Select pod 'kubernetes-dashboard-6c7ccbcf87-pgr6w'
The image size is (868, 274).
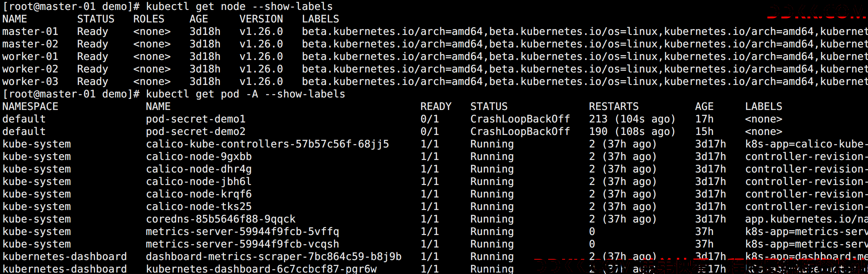pyautogui.click(x=261, y=269)
